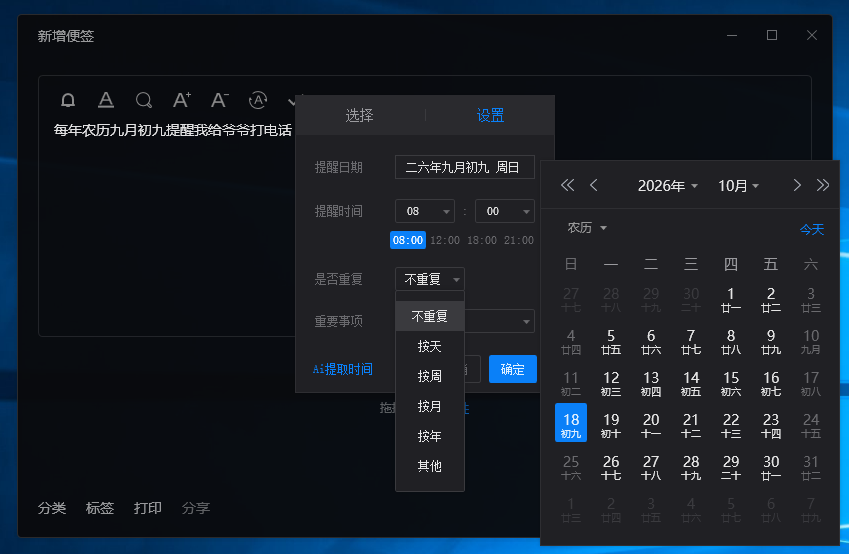Open the 重要事项 dropdown arrow
The height and width of the screenshot is (554, 849).
[526, 322]
